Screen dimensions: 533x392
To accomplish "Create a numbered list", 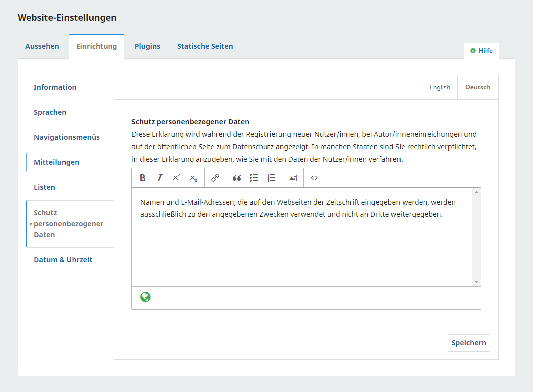I will 271,178.
